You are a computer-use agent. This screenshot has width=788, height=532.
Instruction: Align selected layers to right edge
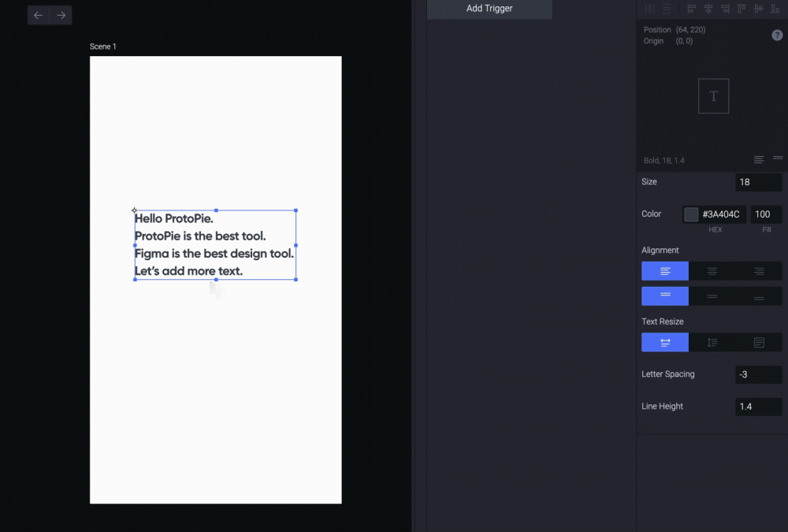[725, 9]
